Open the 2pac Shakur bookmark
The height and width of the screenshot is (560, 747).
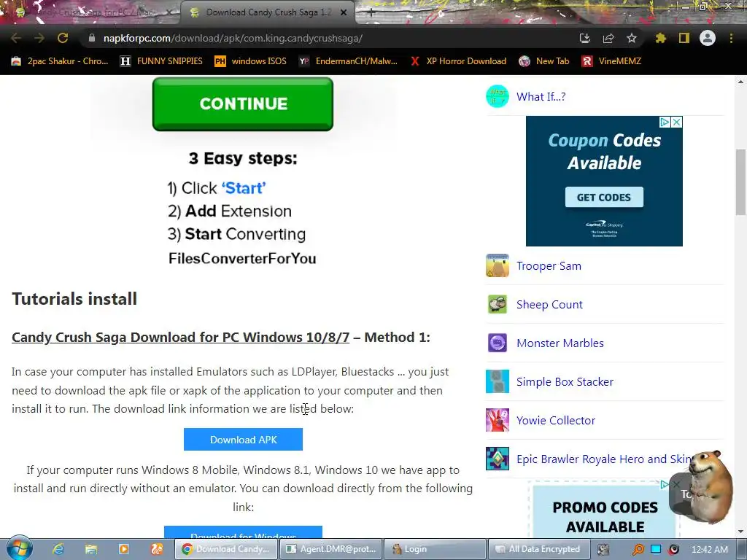(60, 61)
